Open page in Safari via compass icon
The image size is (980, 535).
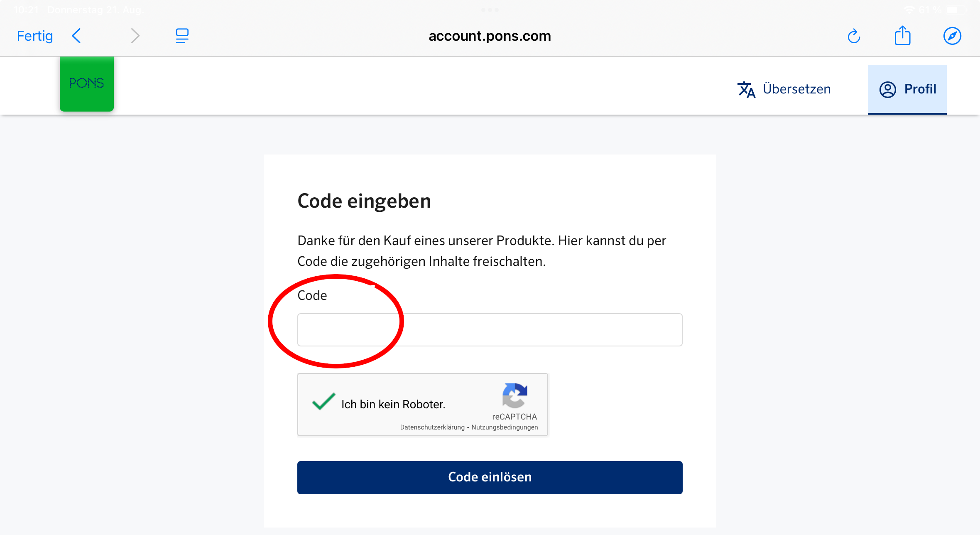pos(952,36)
